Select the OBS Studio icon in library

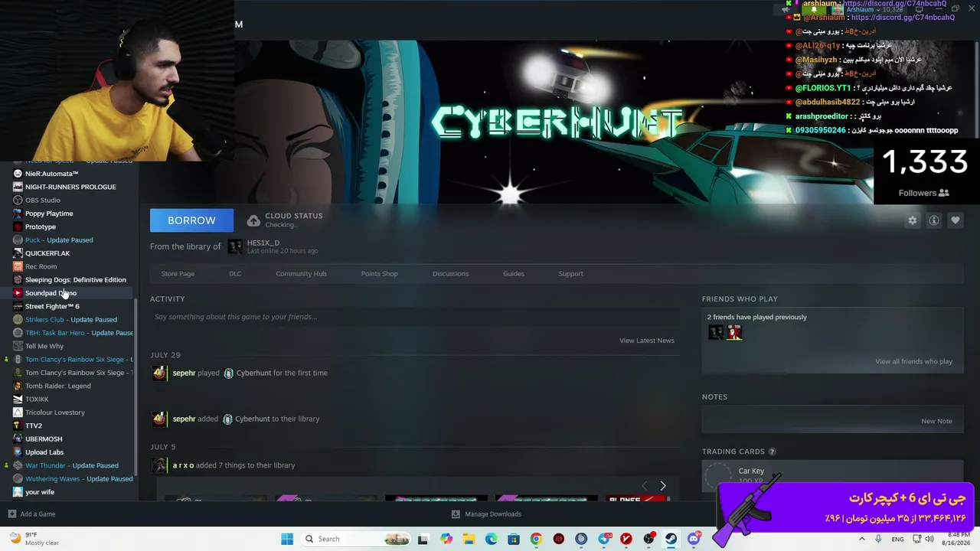click(18, 201)
